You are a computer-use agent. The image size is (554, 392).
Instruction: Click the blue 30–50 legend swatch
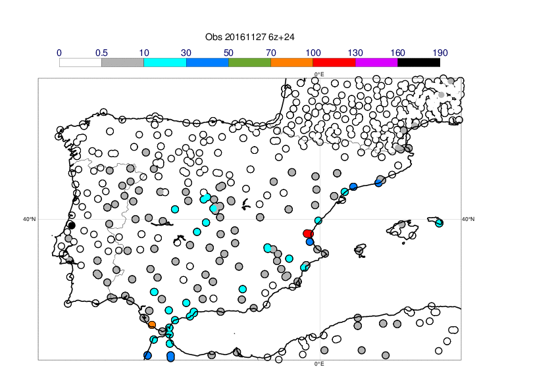207,62
